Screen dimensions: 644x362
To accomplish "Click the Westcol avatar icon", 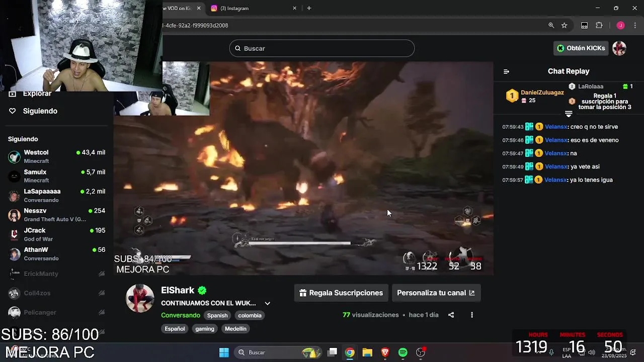I will tap(14, 156).
